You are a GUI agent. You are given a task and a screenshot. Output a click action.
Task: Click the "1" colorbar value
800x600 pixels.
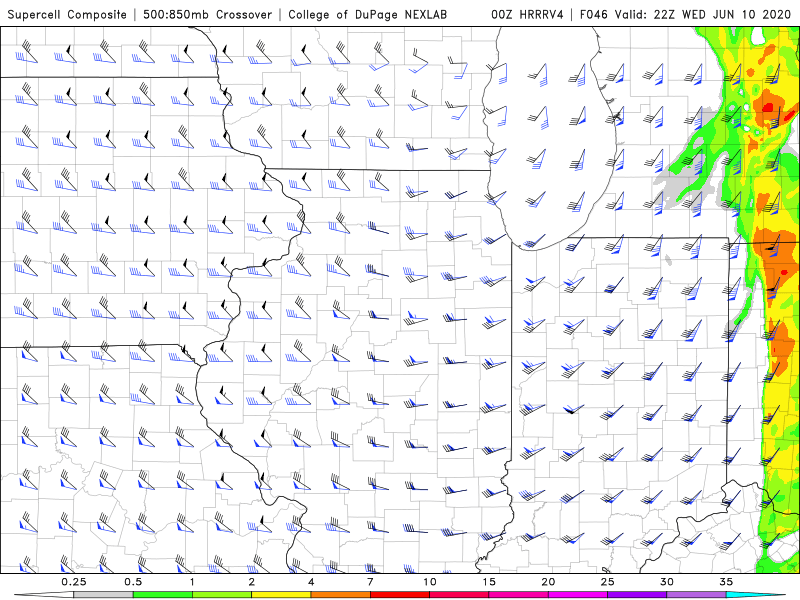click(x=192, y=582)
